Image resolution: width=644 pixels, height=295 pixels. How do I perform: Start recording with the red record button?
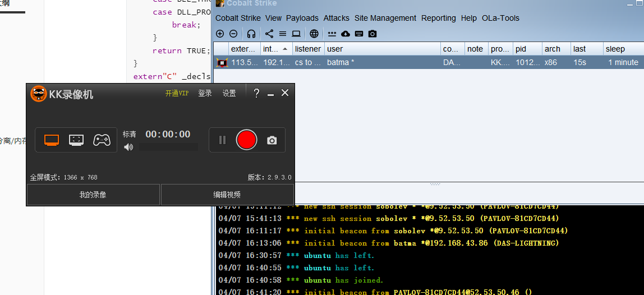pyautogui.click(x=246, y=140)
